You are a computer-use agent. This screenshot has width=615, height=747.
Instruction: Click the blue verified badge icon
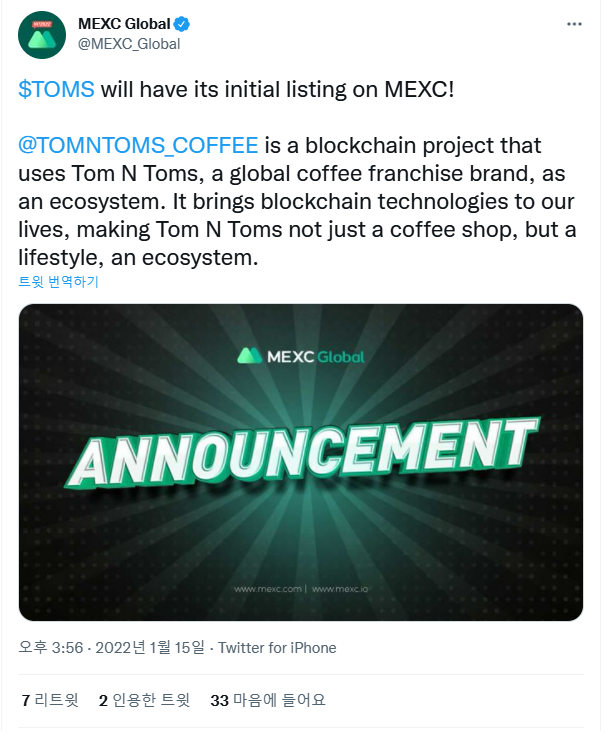pyautogui.click(x=181, y=24)
